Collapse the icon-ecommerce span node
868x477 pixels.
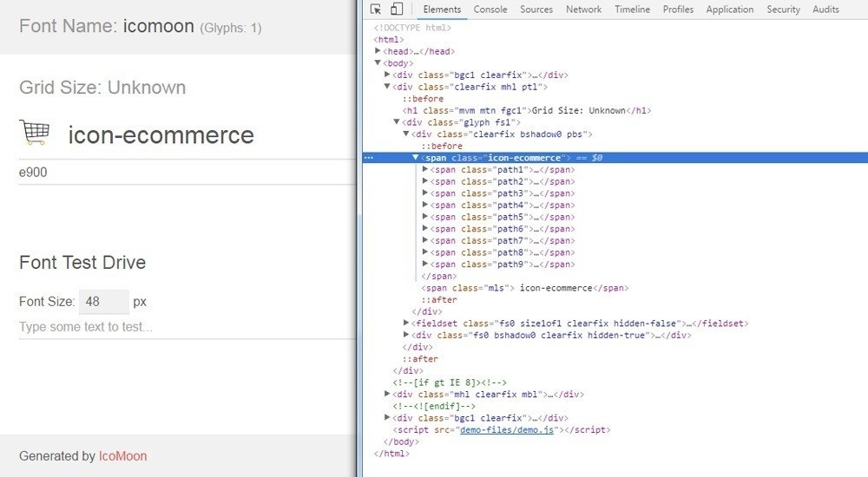(x=415, y=158)
